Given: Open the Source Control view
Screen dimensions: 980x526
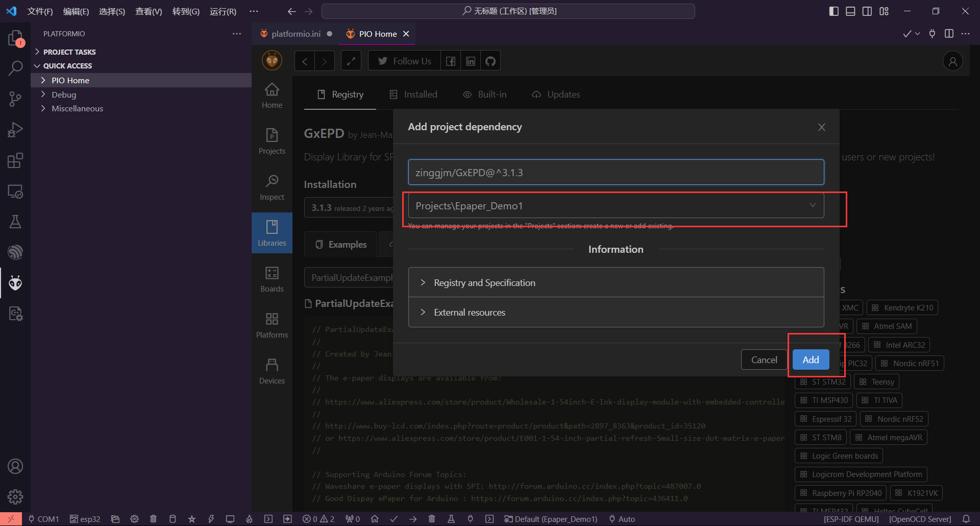Looking at the screenshot, I should pos(15,99).
